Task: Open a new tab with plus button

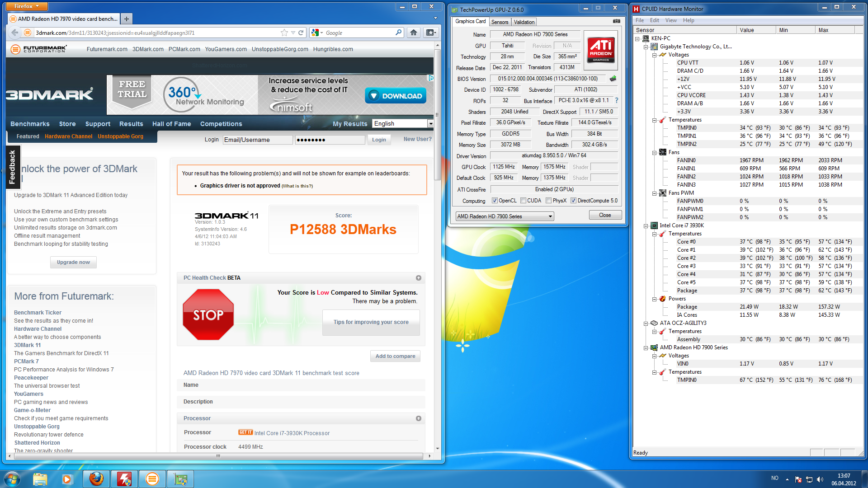Action: pos(127,19)
